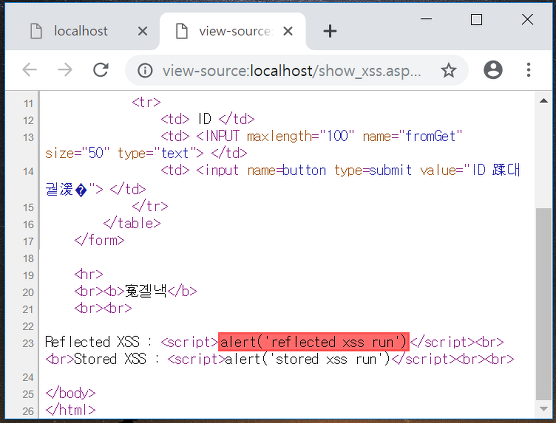556x423 pixels.
Task: Click the ID cell text on line 12
Action: point(204,119)
